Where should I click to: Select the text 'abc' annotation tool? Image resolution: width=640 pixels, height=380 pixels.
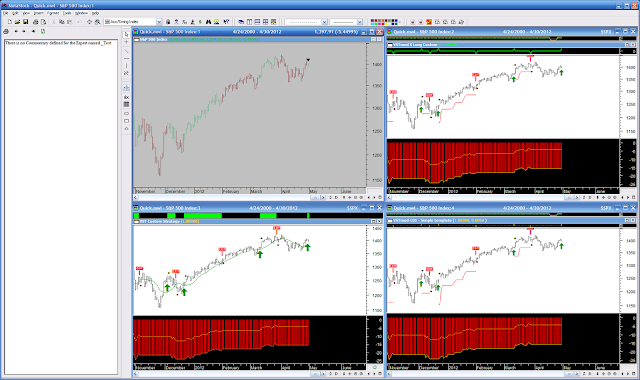pyautogui.click(x=126, y=97)
